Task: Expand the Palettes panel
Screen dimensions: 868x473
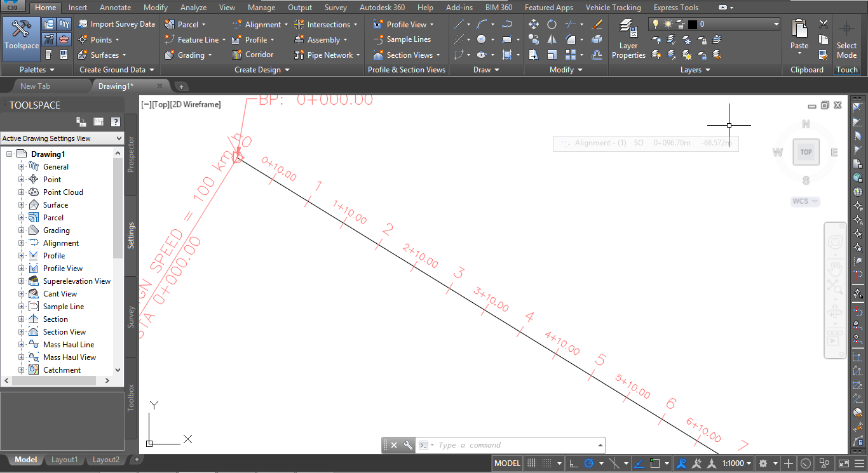Action: [x=37, y=70]
